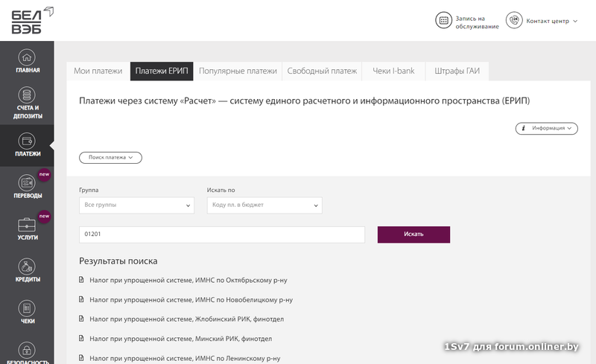Click the new badge on Переводы
The image size is (596, 364).
pos(45,174)
